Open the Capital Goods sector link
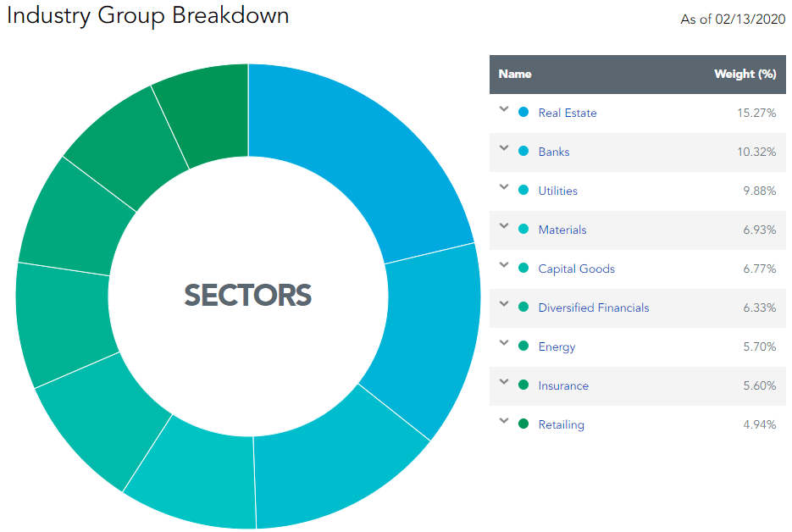 (576, 268)
